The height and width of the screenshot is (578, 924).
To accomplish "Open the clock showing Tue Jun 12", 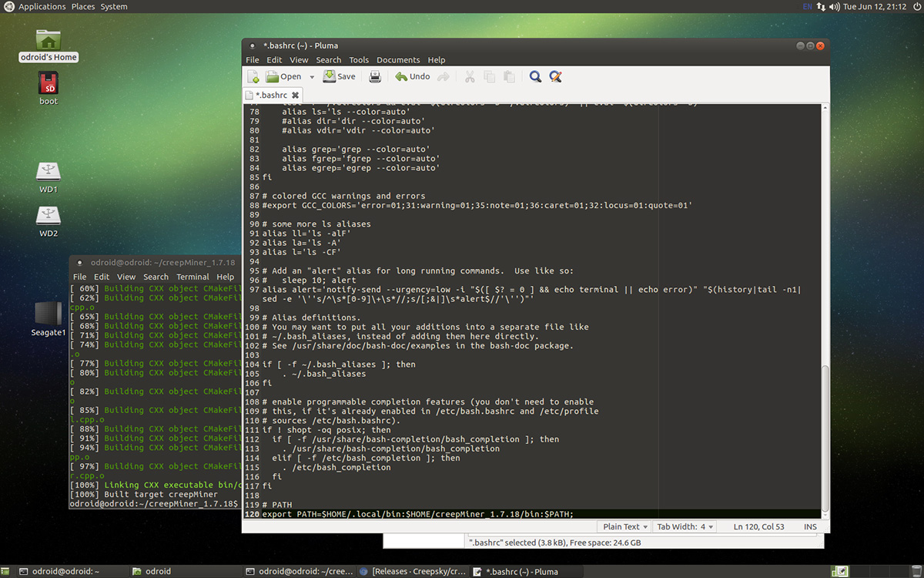I will [x=873, y=7].
